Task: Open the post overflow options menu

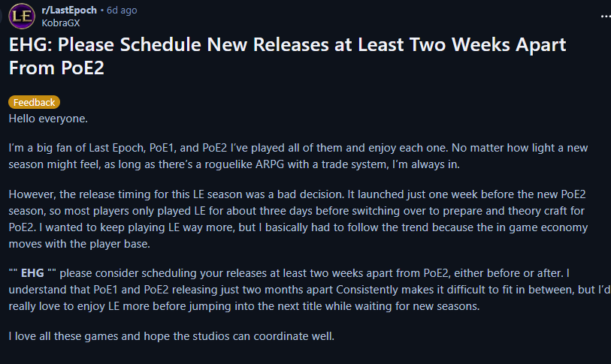Action: pos(606,17)
